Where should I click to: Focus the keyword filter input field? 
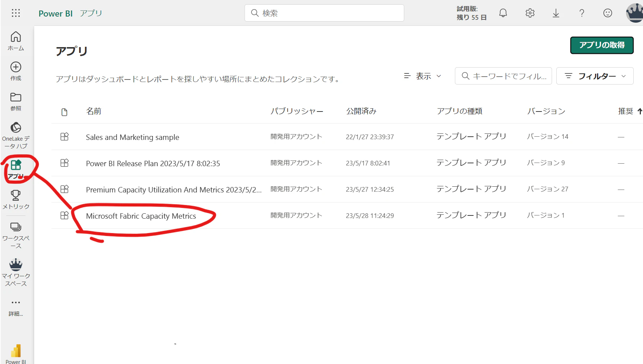point(503,76)
